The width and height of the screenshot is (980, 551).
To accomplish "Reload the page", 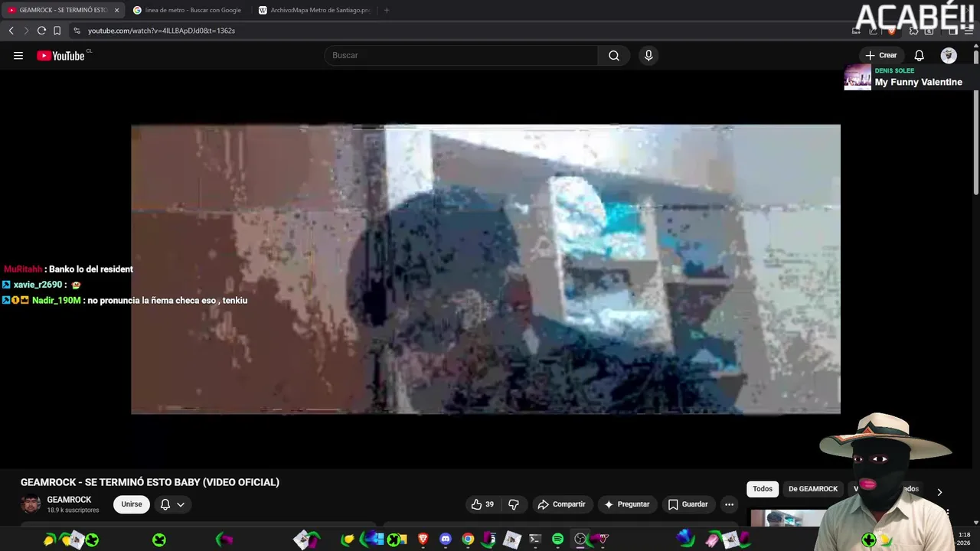I will 41,31.
